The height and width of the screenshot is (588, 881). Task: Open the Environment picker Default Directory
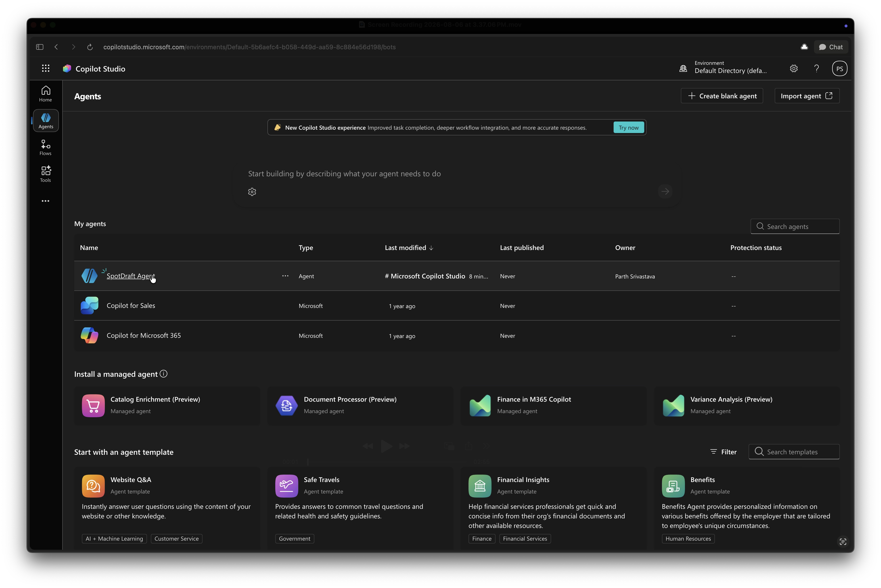coord(723,68)
